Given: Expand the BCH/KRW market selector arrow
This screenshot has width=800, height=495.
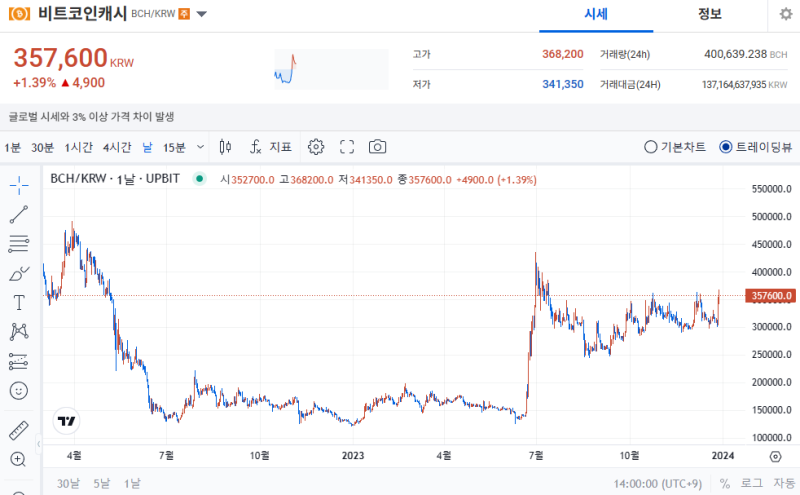Looking at the screenshot, I should pyautogui.click(x=202, y=14).
